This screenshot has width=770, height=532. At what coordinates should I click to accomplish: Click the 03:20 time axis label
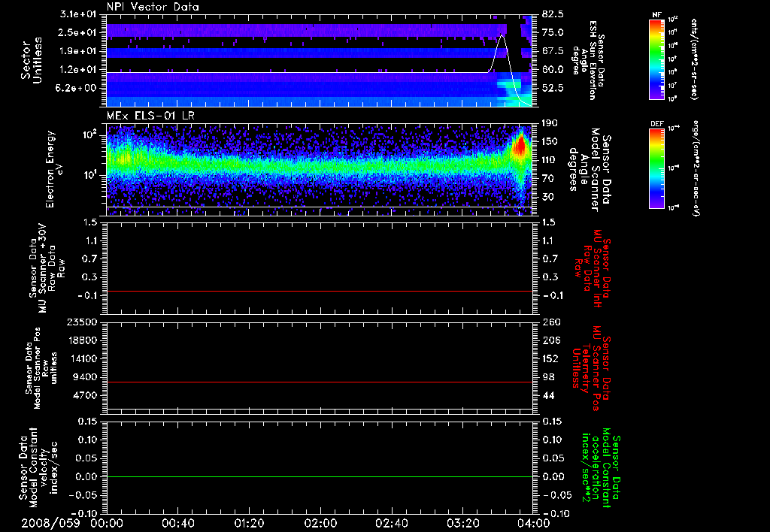pyautogui.click(x=462, y=522)
